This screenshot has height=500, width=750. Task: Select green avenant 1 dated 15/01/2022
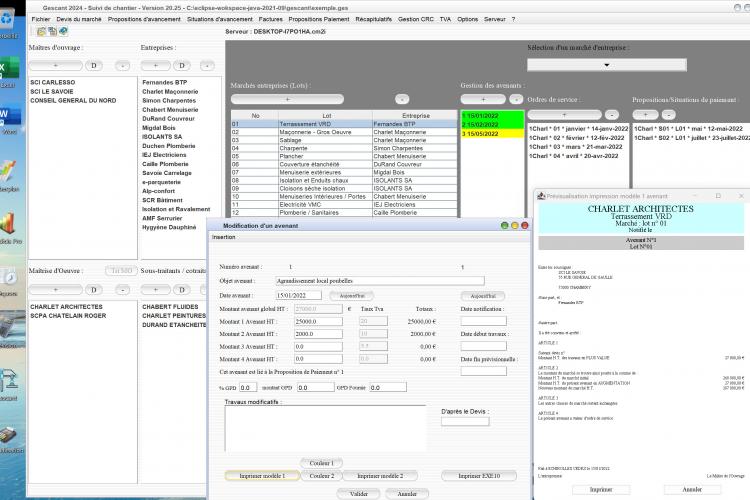(x=492, y=116)
